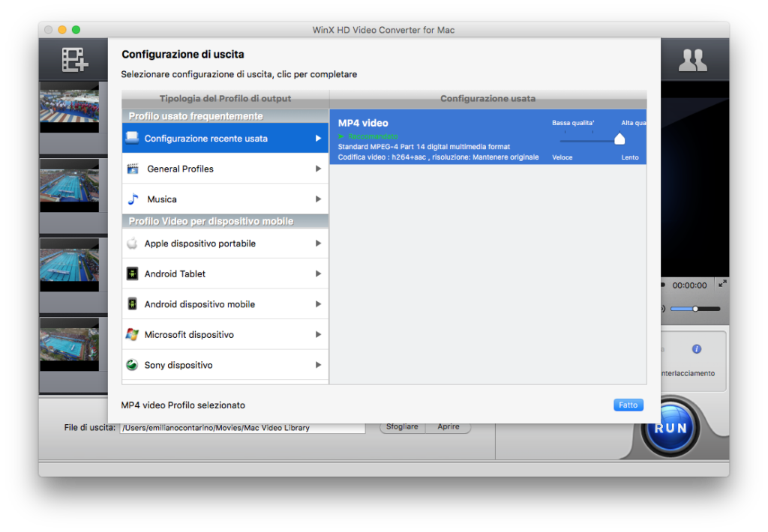Click the Sony dispositivo logo icon
This screenshot has height=532, width=768.
[x=132, y=365]
